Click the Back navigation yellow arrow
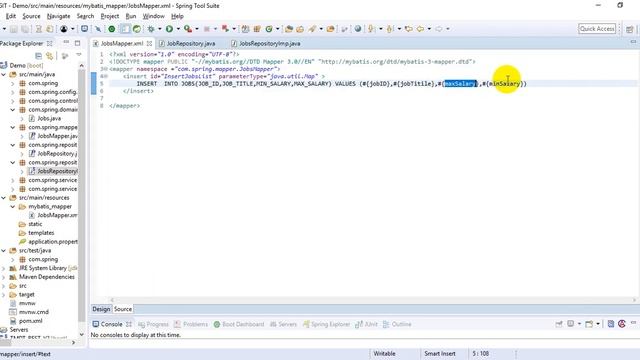 tap(420, 29)
